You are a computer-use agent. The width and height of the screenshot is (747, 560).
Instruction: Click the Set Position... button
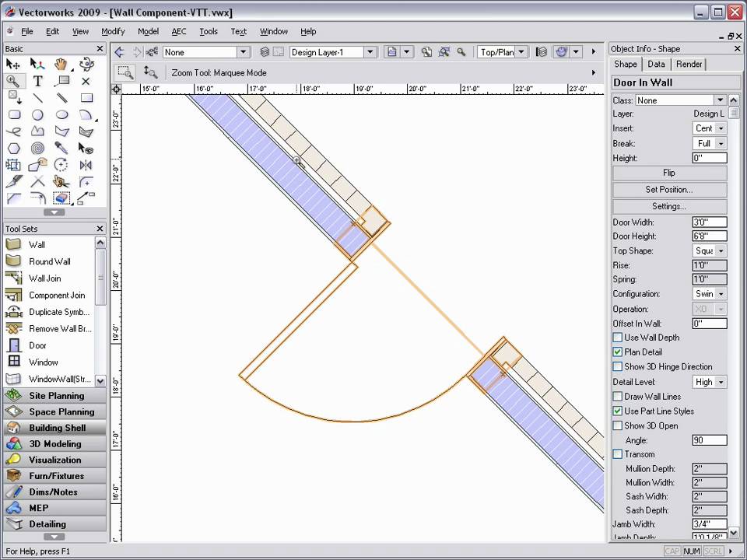pyautogui.click(x=669, y=190)
